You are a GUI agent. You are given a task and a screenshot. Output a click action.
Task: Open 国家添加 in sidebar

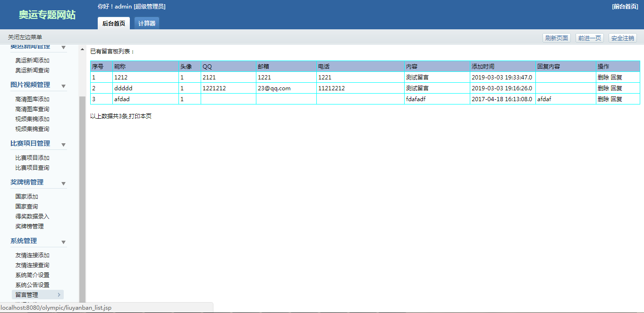[x=26, y=197]
